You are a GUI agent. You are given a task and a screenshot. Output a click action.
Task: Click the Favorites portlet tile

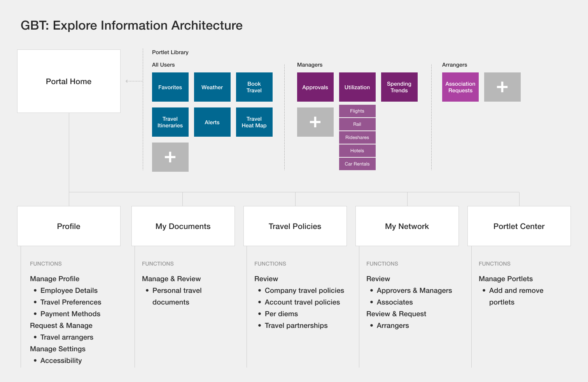pos(170,87)
